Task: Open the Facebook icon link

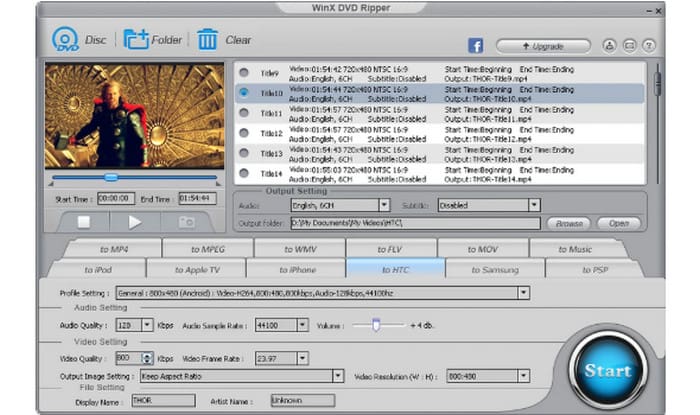Action: tap(476, 46)
